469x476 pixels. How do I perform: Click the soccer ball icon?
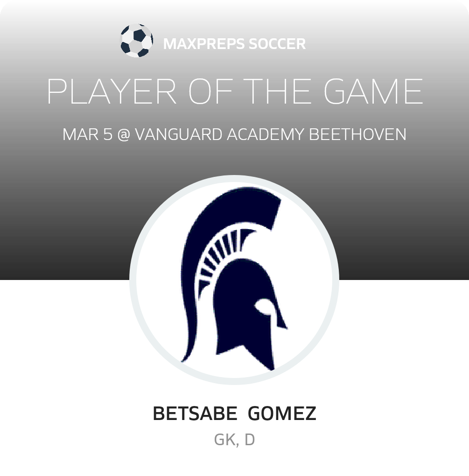click(x=136, y=41)
